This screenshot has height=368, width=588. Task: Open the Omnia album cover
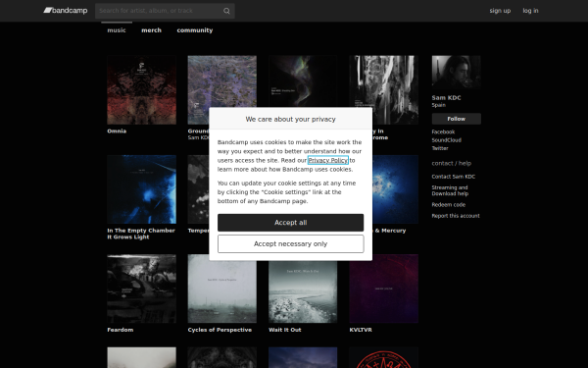pos(142,90)
